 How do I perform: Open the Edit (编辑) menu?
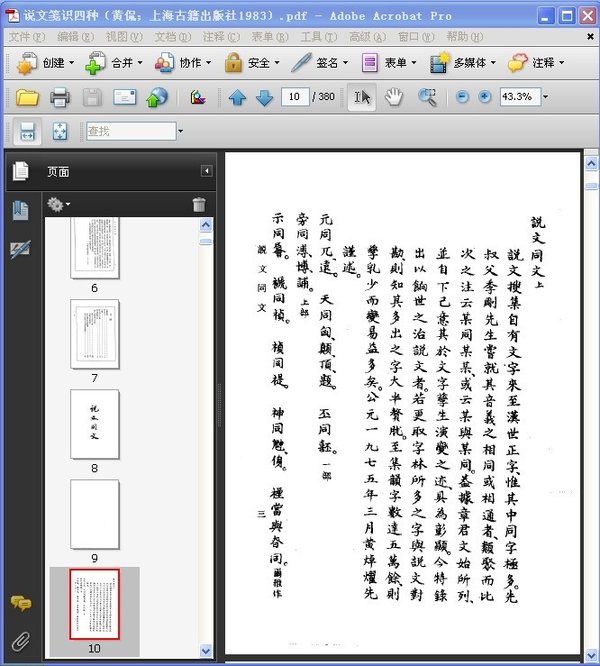75,37
